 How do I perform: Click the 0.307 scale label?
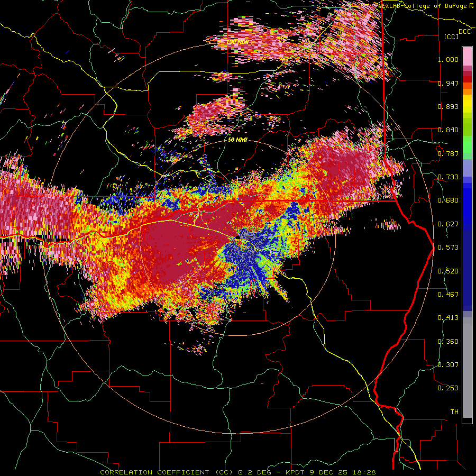coord(448,365)
